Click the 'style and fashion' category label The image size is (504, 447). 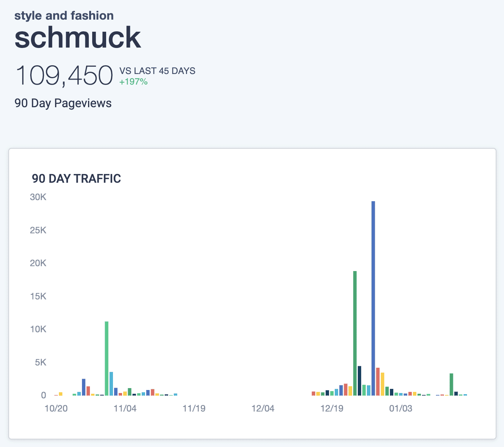coord(64,15)
